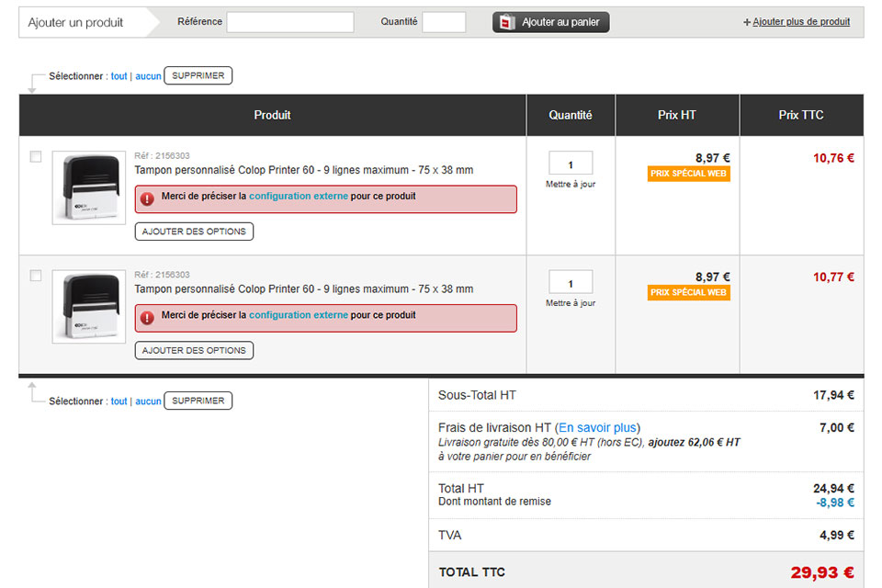
Task: Click AJOUTER DES OPTIONS in the 10,77 € row
Action: tap(194, 351)
